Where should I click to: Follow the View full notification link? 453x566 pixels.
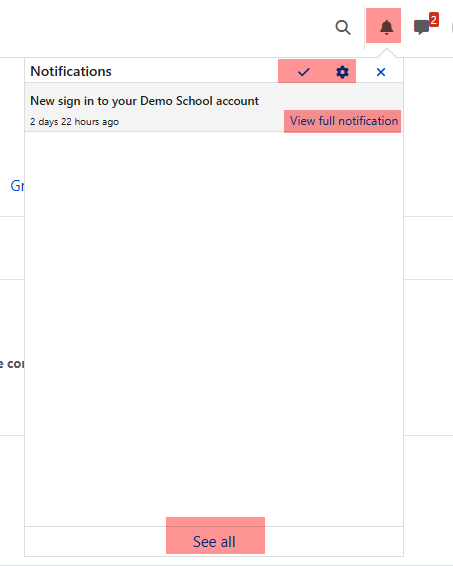pyautogui.click(x=343, y=121)
